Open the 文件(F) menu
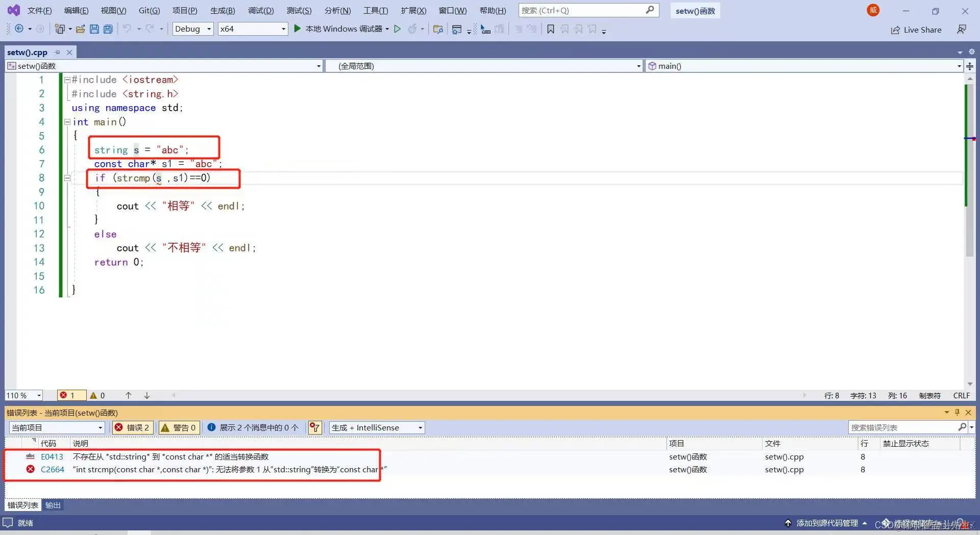980x535 pixels. click(x=39, y=10)
